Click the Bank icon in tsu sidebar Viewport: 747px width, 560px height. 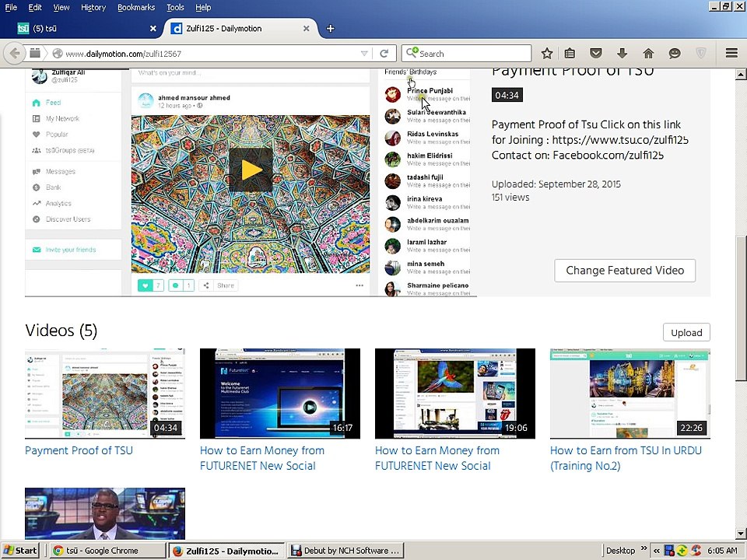click(37, 187)
